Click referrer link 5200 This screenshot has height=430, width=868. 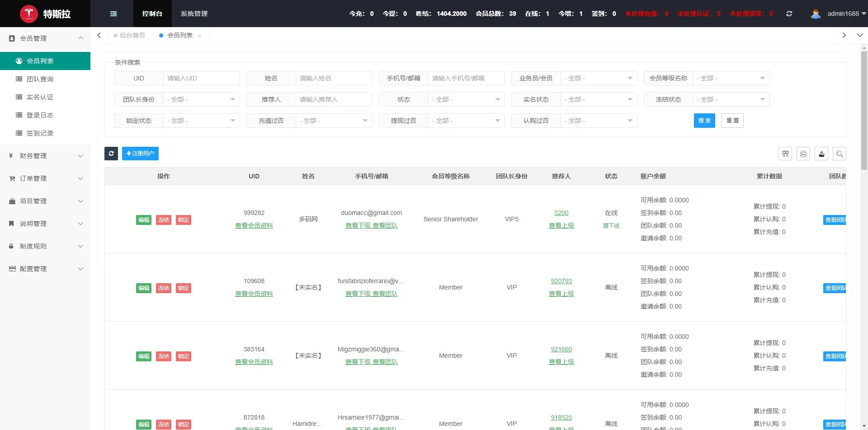click(x=561, y=213)
